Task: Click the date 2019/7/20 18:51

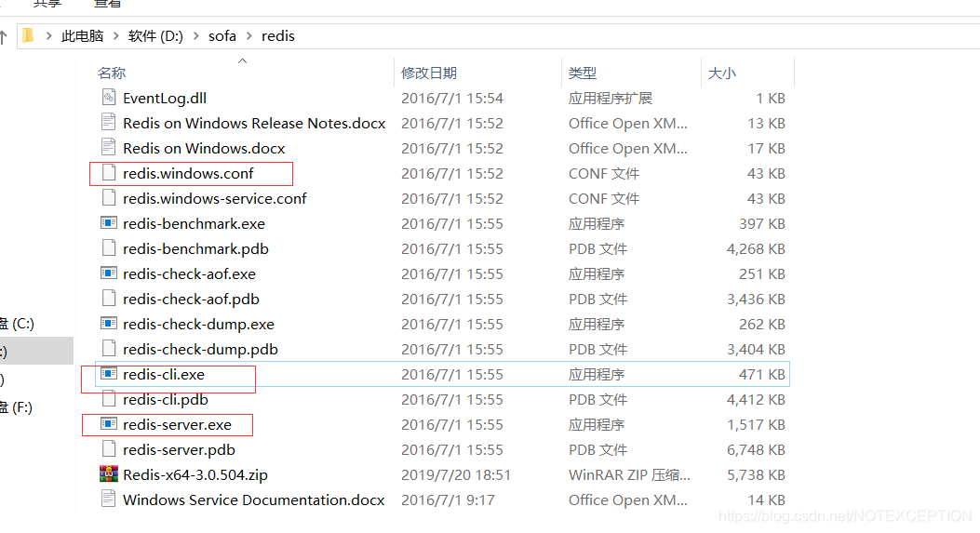Action: pyautogui.click(x=456, y=475)
